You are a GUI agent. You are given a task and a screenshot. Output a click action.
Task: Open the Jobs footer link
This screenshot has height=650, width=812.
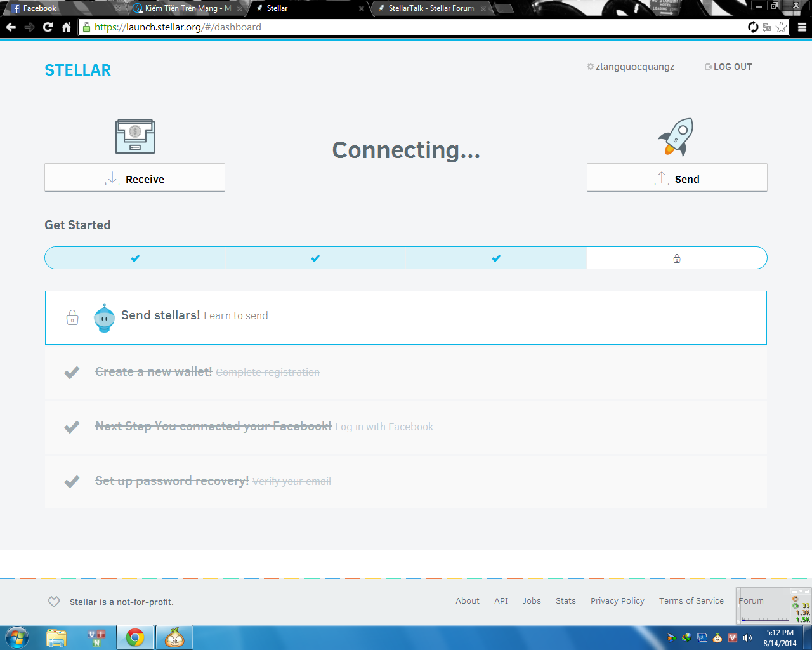point(532,601)
